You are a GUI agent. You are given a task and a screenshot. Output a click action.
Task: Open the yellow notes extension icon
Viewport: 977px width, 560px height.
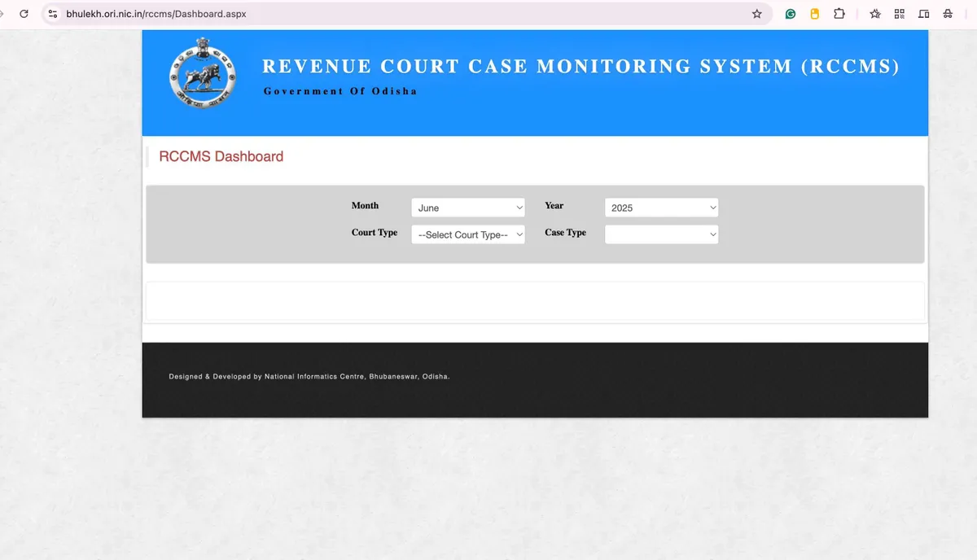(814, 14)
